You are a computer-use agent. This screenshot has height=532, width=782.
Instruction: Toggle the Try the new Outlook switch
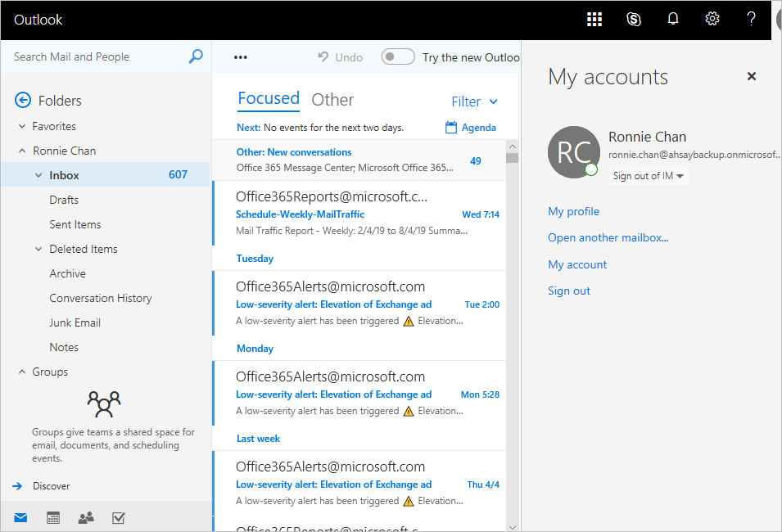pyautogui.click(x=398, y=57)
